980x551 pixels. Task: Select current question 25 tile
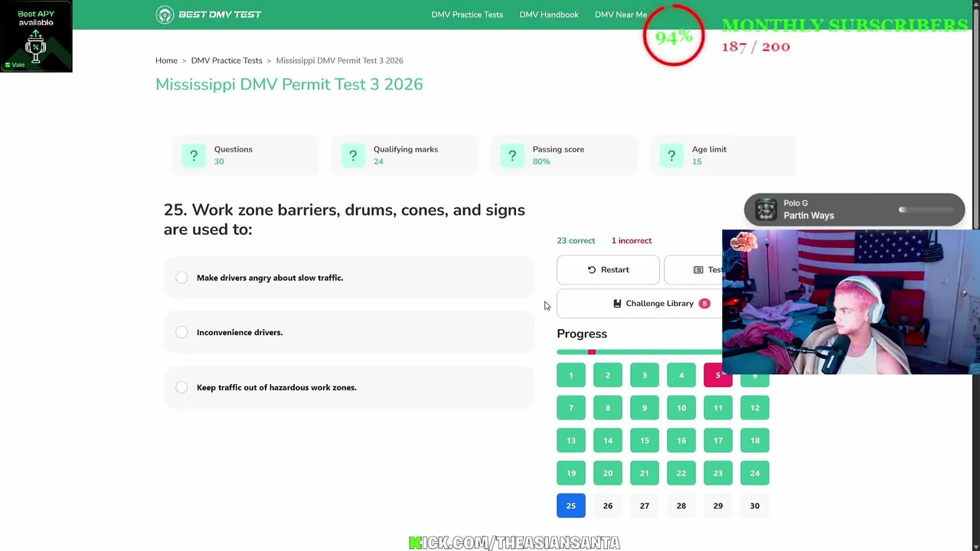(x=571, y=506)
